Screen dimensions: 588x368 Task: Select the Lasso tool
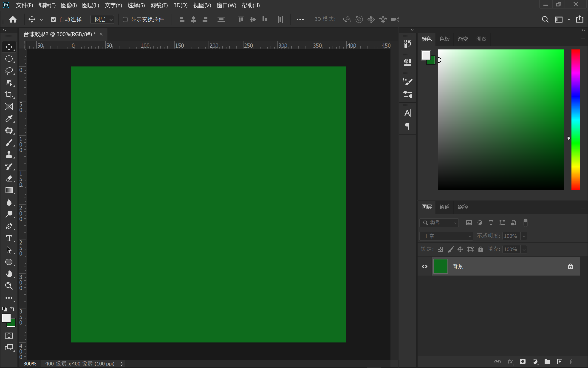(x=9, y=71)
